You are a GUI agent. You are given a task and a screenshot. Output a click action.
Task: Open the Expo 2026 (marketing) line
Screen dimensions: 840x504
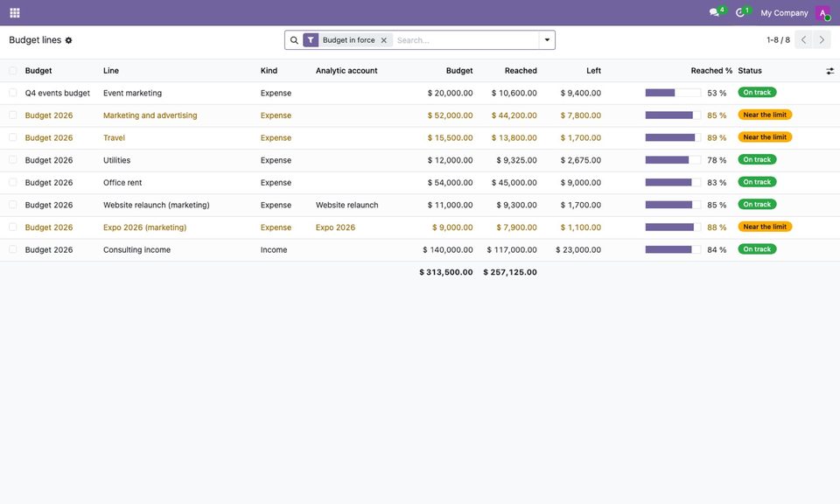[x=145, y=227]
